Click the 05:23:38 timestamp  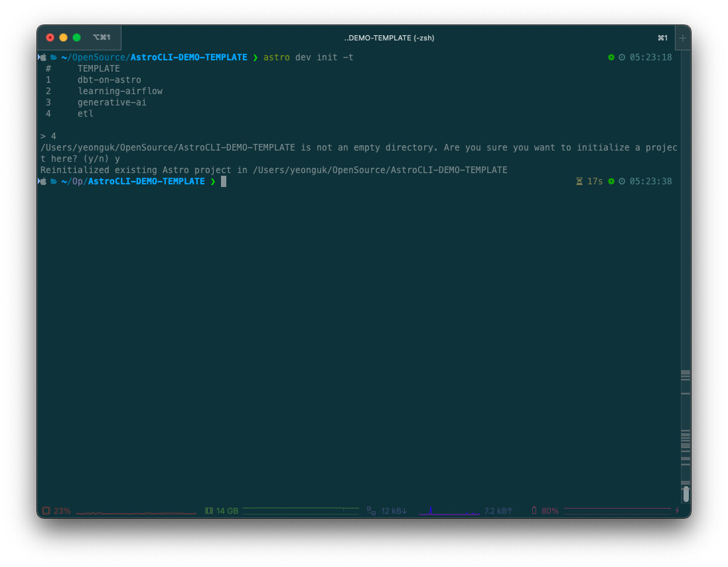click(x=650, y=182)
